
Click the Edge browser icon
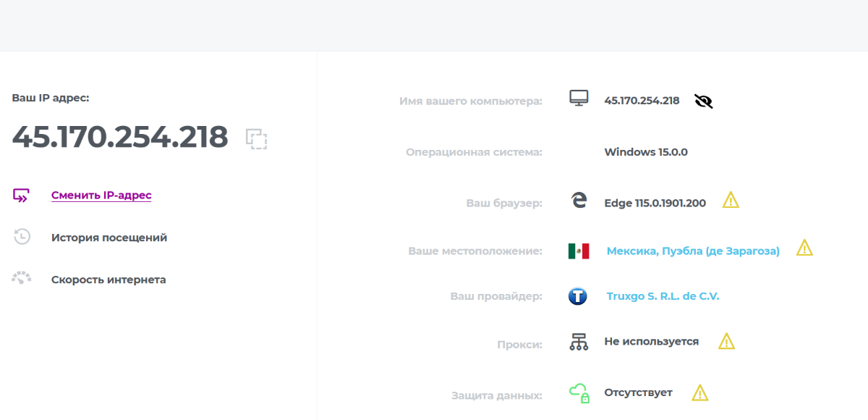(x=579, y=201)
